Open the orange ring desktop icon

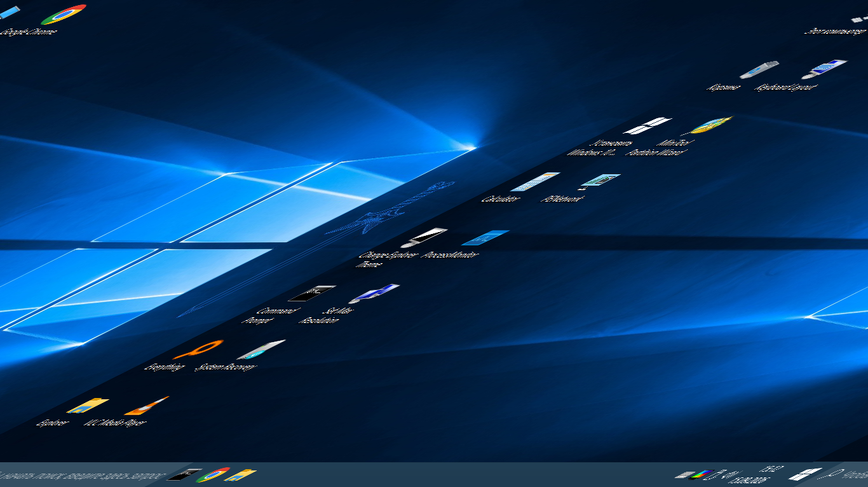(198, 349)
